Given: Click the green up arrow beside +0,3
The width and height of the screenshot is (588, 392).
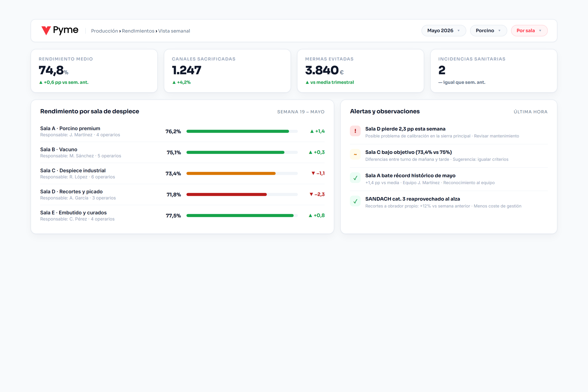Looking at the screenshot, I should 311,152.
